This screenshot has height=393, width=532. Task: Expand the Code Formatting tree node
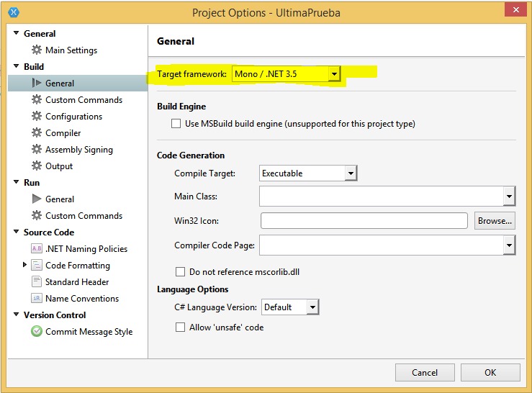point(25,266)
